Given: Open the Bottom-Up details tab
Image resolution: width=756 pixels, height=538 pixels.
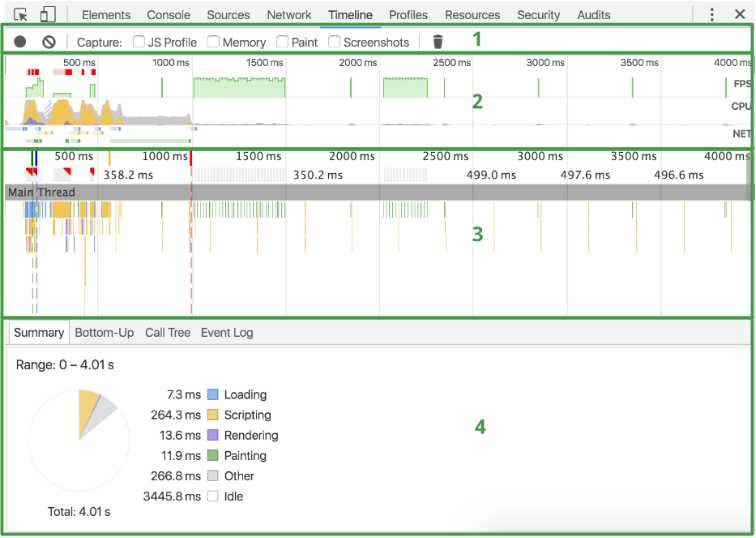Looking at the screenshot, I should coord(104,333).
